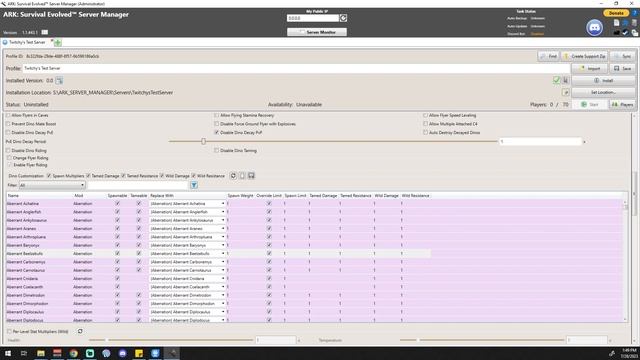Sort dino table by Mod column
Image resolution: width=640 pixels, height=360 pixels.
point(79,196)
